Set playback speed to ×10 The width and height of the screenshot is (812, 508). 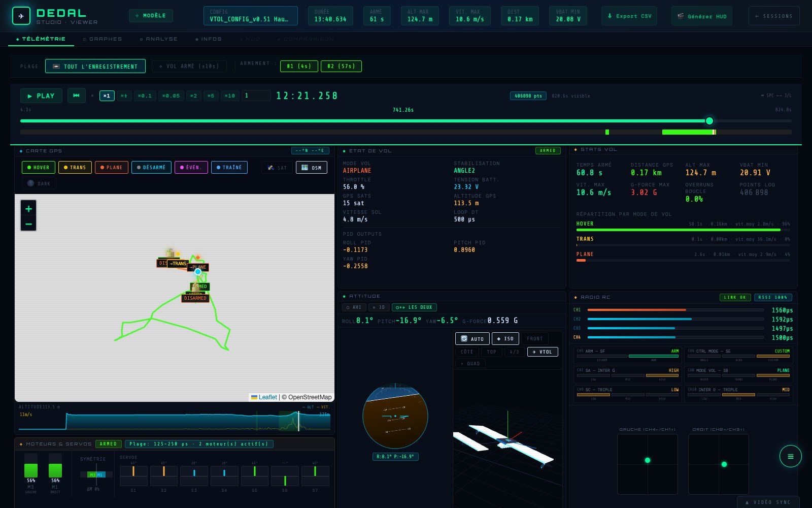coord(230,96)
